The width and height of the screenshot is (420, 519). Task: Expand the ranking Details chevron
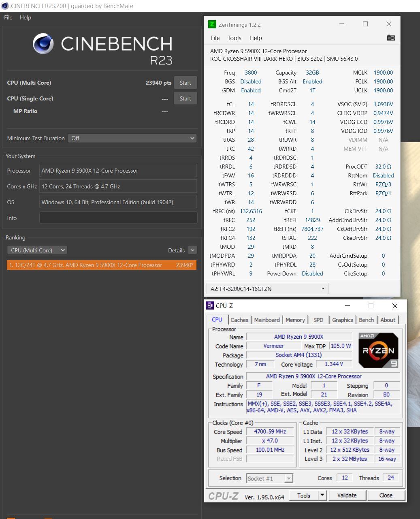(x=192, y=250)
